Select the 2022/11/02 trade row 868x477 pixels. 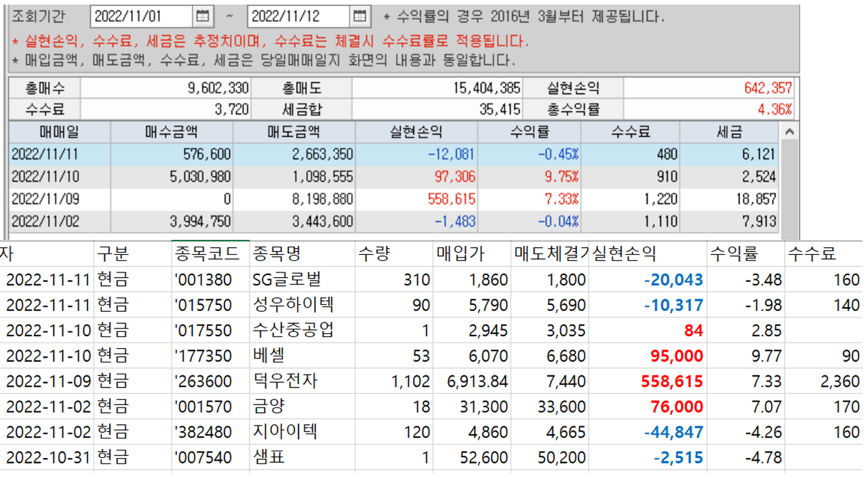pyautogui.click(x=395, y=222)
